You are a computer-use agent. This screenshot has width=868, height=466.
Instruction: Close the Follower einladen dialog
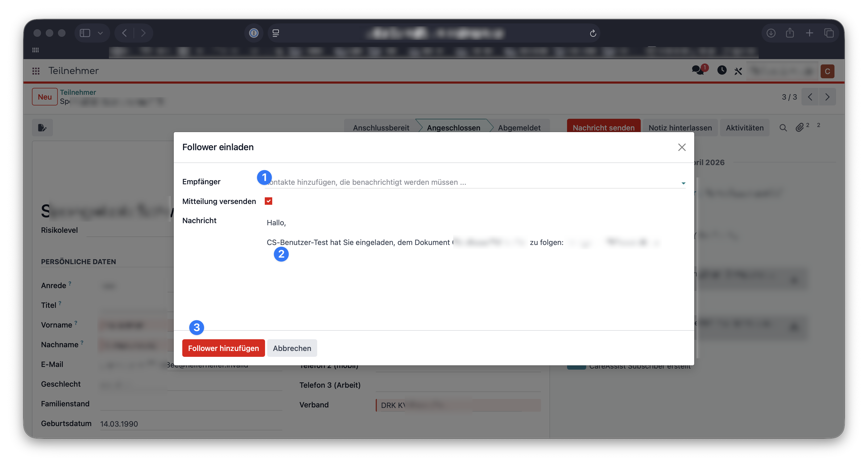coord(682,147)
